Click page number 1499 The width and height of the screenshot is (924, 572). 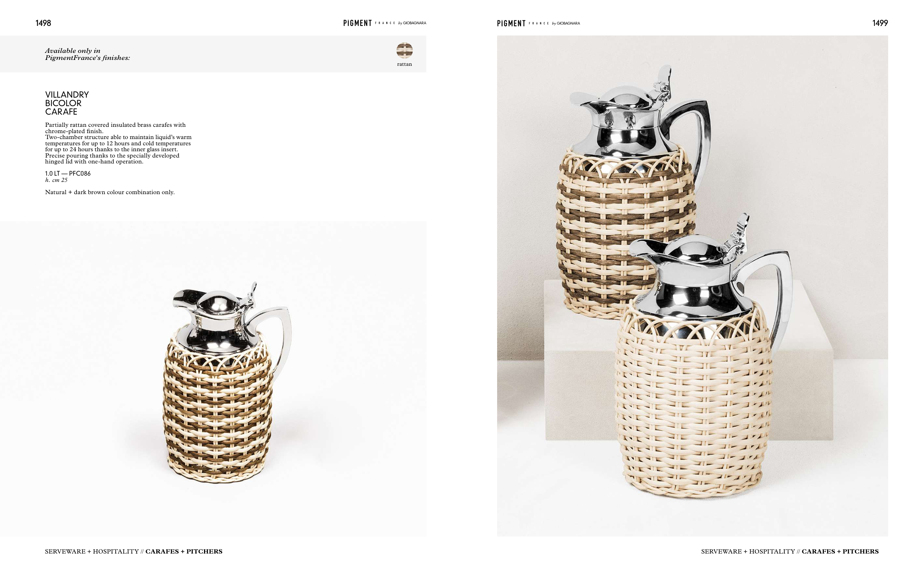coord(880,23)
